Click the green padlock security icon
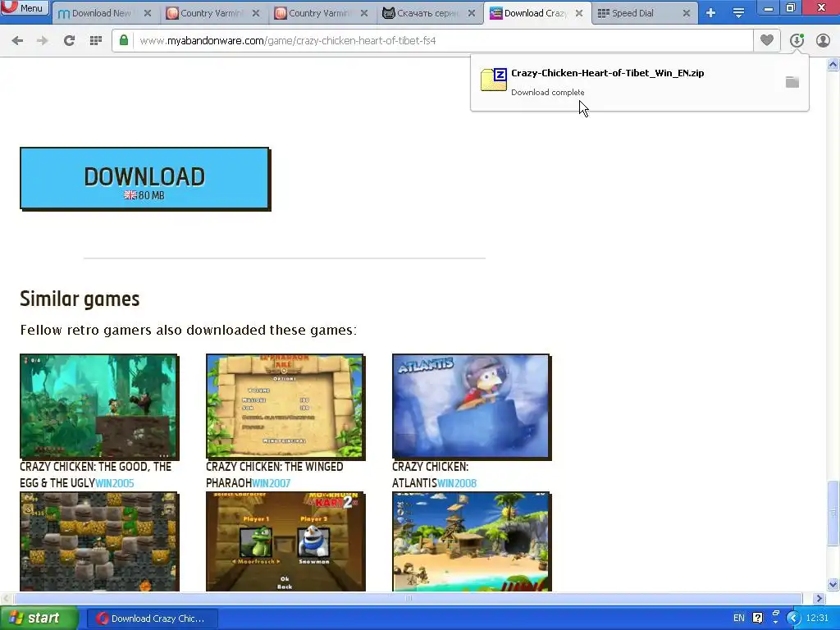The width and height of the screenshot is (840, 630). click(124, 40)
